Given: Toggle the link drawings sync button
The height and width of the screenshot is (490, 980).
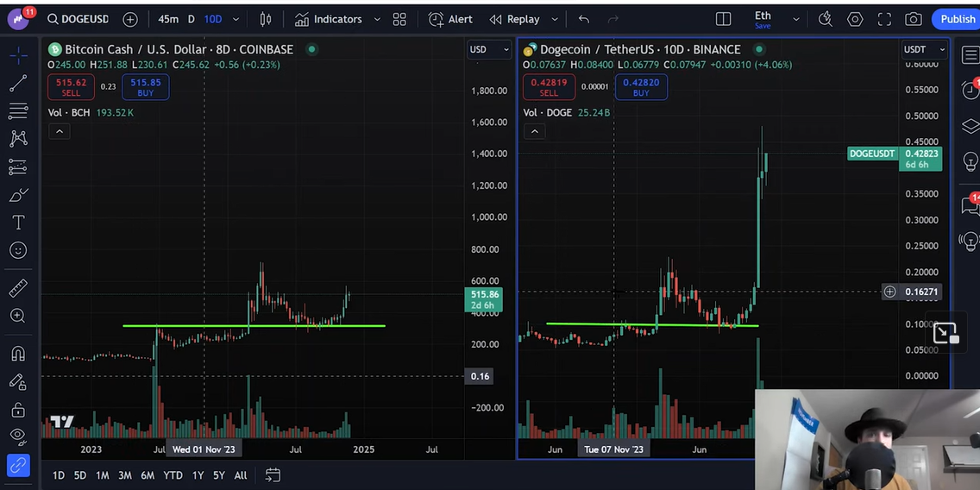Looking at the screenshot, I should click(18, 466).
